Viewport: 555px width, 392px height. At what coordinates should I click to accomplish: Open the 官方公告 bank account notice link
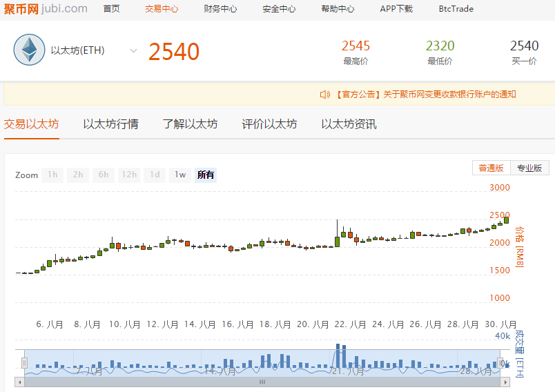(426, 95)
